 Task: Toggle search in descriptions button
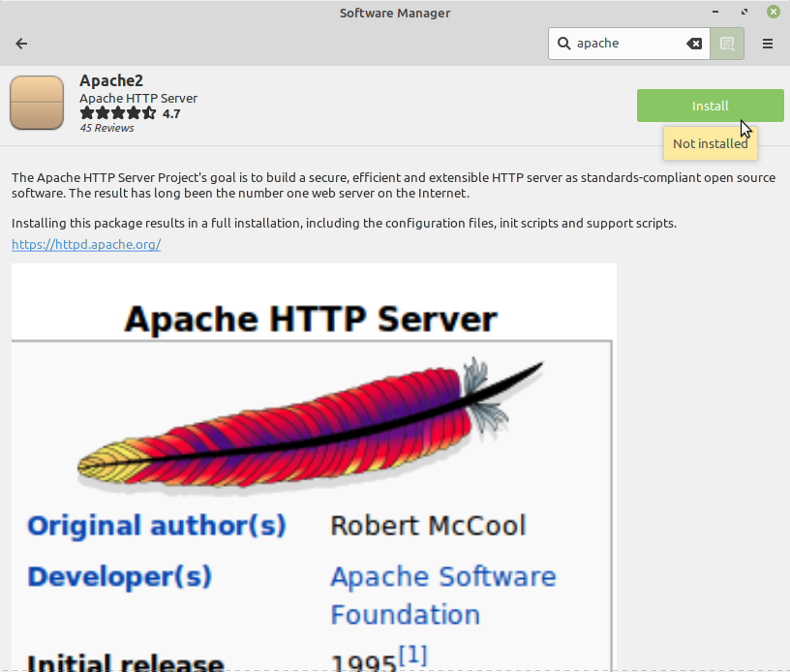click(727, 44)
